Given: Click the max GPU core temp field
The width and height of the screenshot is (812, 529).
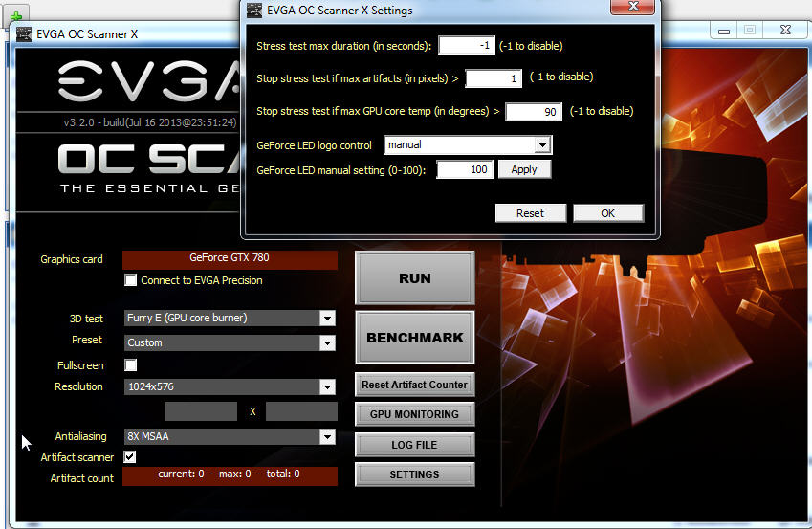Looking at the screenshot, I should [534, 111].
